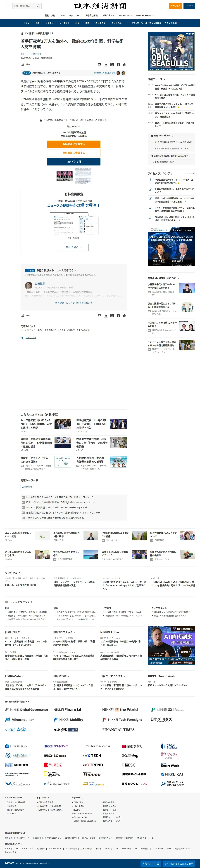Click the dark blue ログインする button
The width and height of the screenshot is (200, 868).
point(74,162)
